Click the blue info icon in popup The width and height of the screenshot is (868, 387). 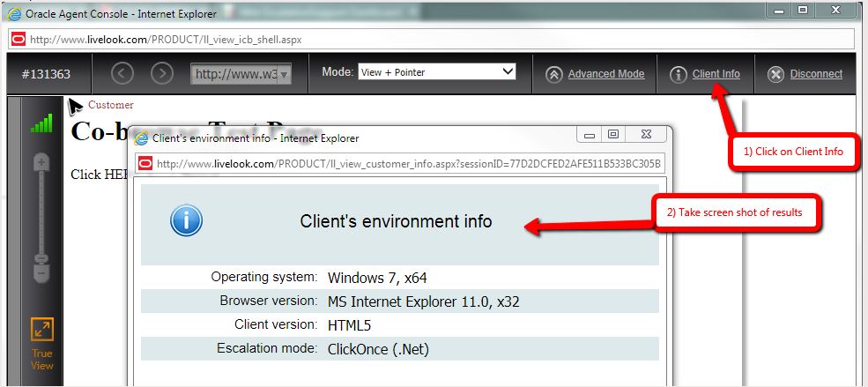(186, 220)
